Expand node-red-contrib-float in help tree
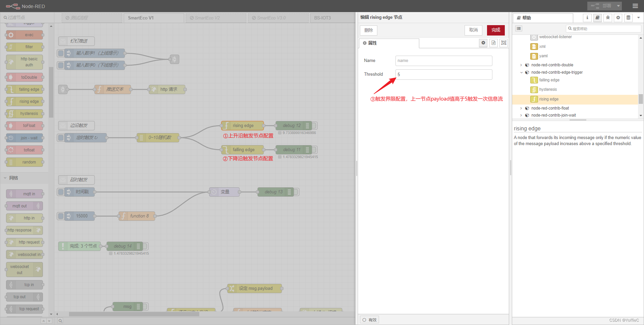Screen dimensions: 644x325 click(x=521, y=108)
